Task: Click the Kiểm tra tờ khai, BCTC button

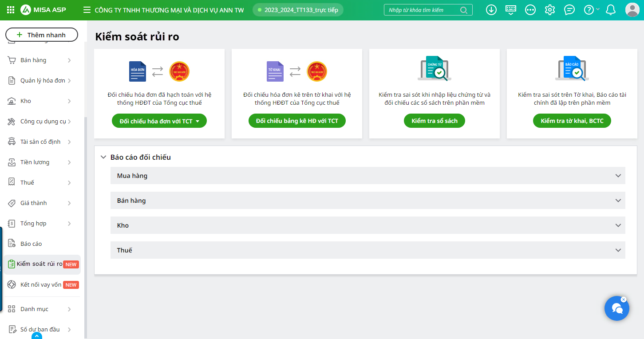Action: click(x=572, y=121)
